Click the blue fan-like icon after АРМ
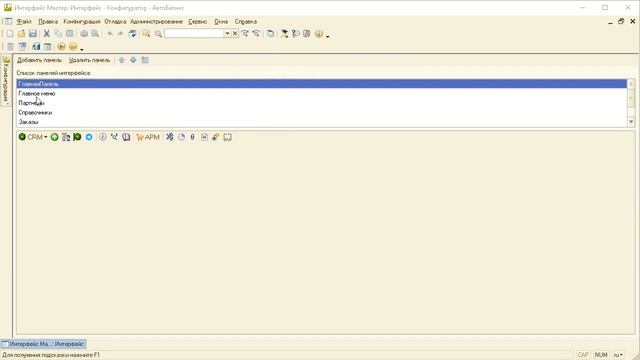This screenshot has width=640, height=360. coord(169,137)
